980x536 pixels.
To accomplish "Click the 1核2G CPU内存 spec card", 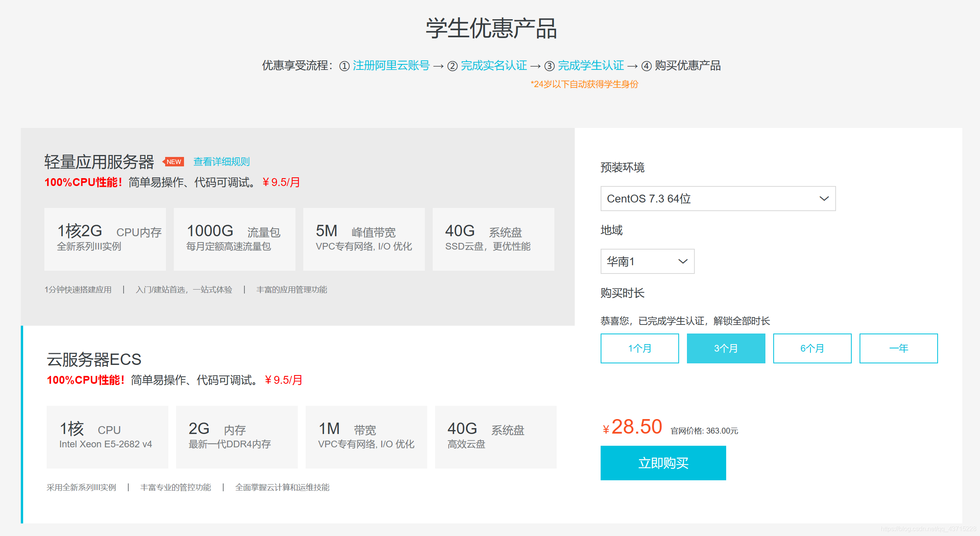I will [105, 239].
